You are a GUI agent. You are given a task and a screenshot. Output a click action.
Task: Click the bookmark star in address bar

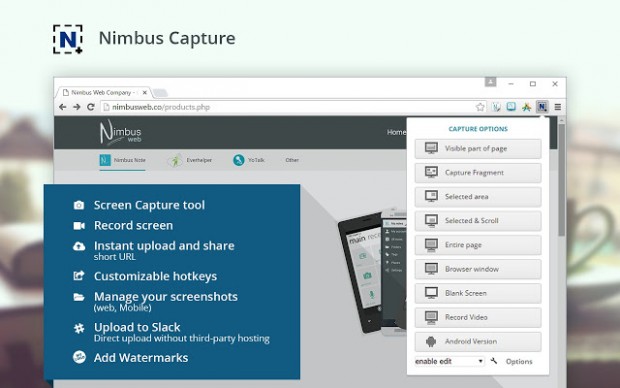coord(480,107)
